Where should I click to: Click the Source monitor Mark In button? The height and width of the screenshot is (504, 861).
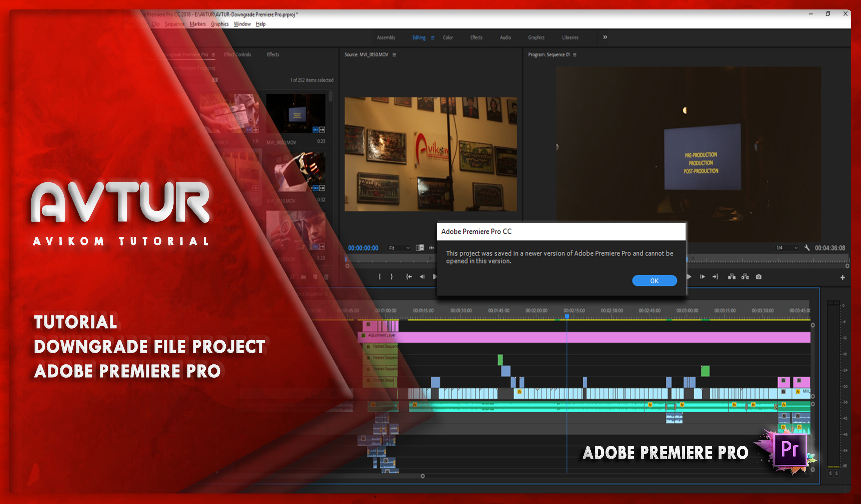click(379, 277)
